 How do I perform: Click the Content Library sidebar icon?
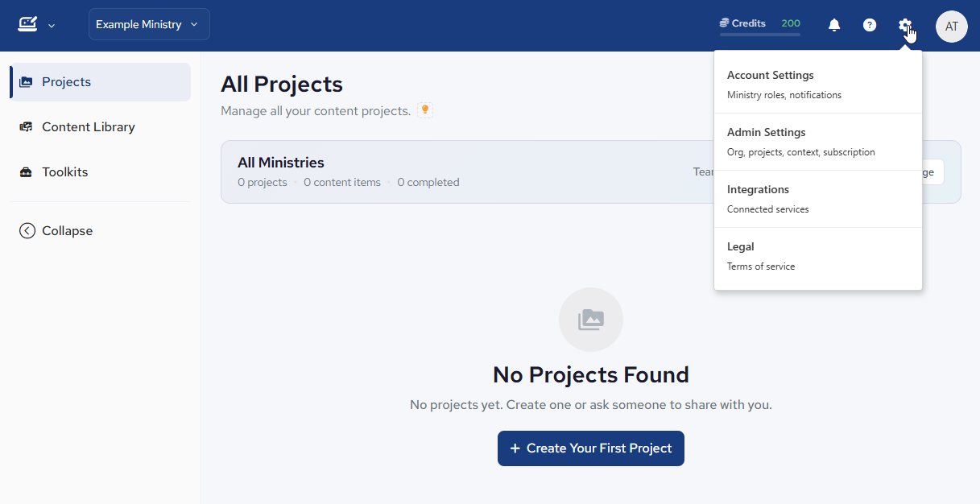[x=26, y=127]
